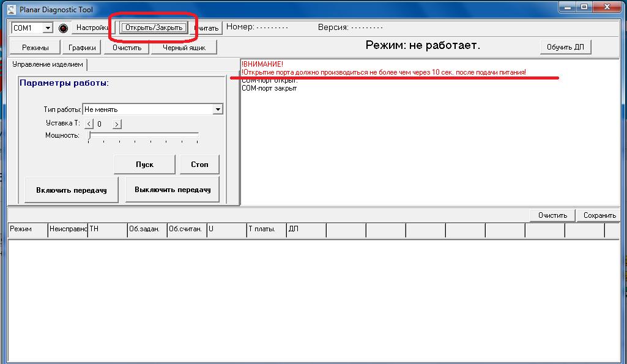627x364 pixels.
Task: Click the 'Об.считан.' column header
Action: (187, 229)
